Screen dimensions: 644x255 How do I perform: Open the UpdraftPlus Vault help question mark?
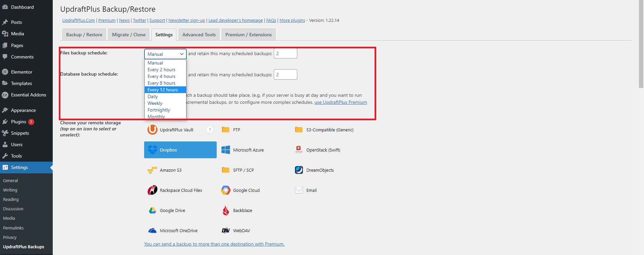click(x=210, y=130)
